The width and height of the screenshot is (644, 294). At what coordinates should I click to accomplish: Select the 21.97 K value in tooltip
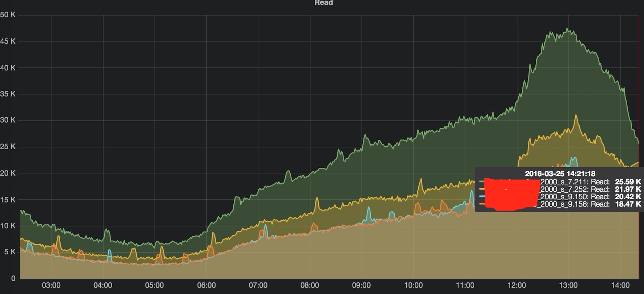click(x=628, y=189)
